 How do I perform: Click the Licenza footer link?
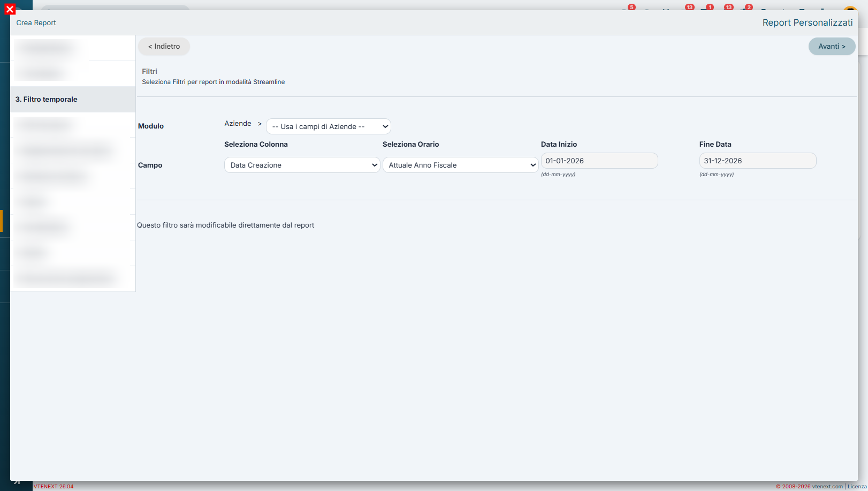pos(857,486)
